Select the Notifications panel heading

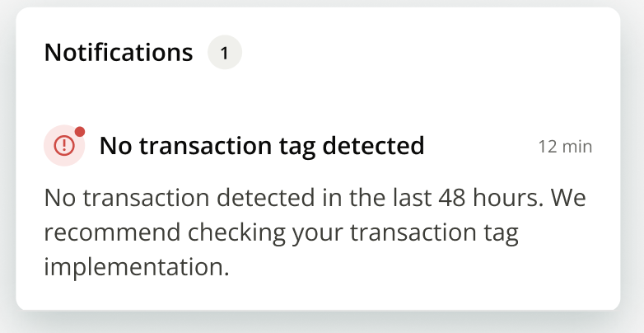pos(118,54)
